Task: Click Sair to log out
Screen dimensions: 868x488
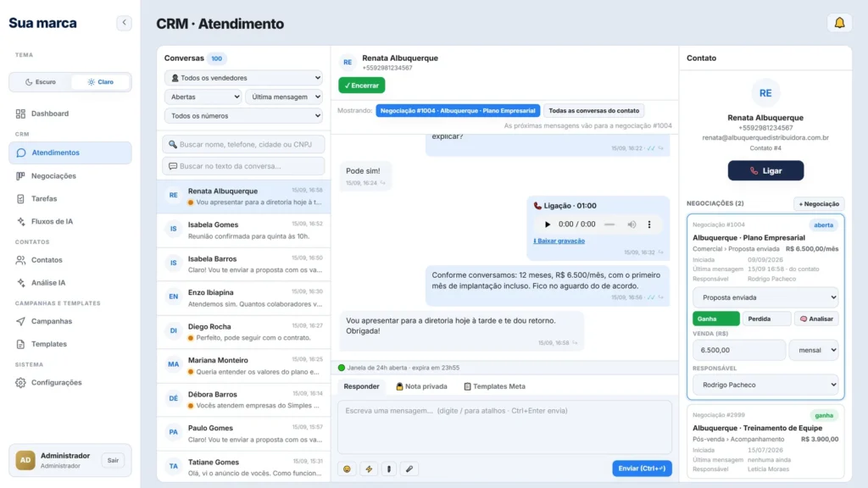Action: [x=113, y=460]
